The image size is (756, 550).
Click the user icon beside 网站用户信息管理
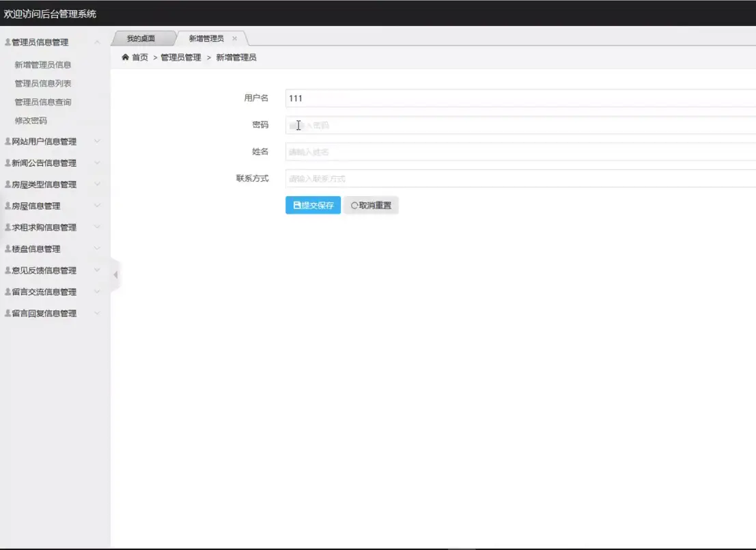[x=8, y=141]
